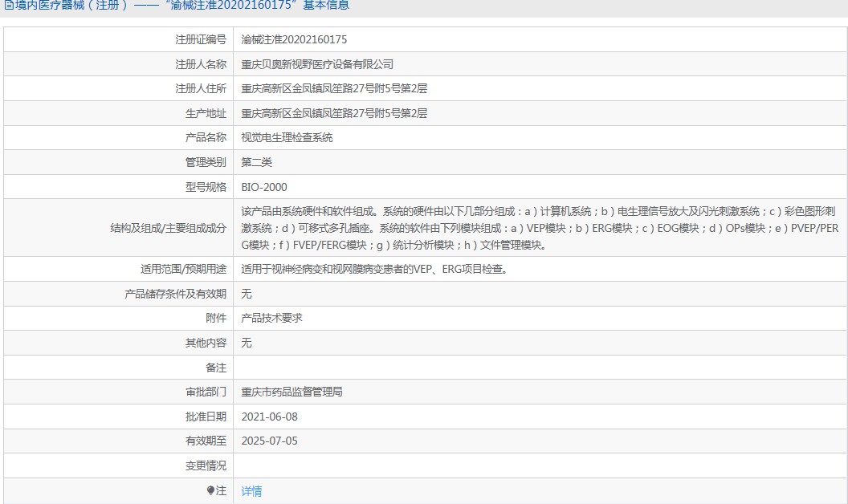Select the structure description paragraph starting 该产品由系统硬件
Screen dimensions: 848x504
pyautogui.click(x=540, y=228)
